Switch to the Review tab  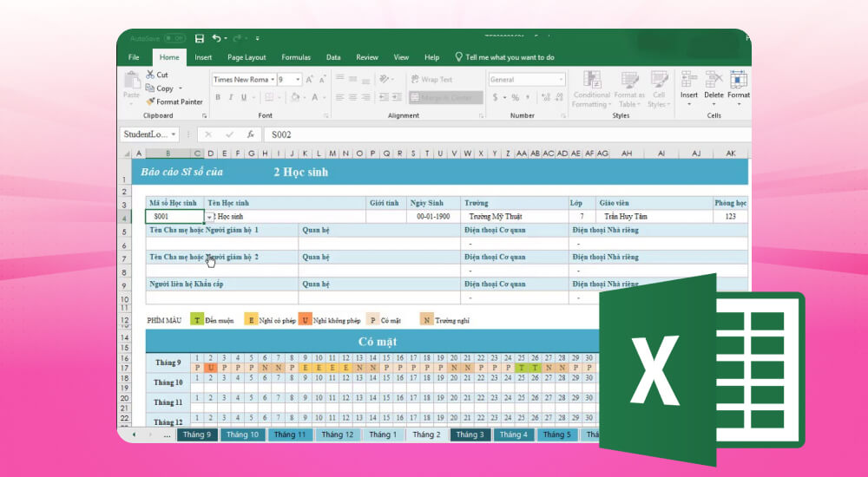click(367, 57)
